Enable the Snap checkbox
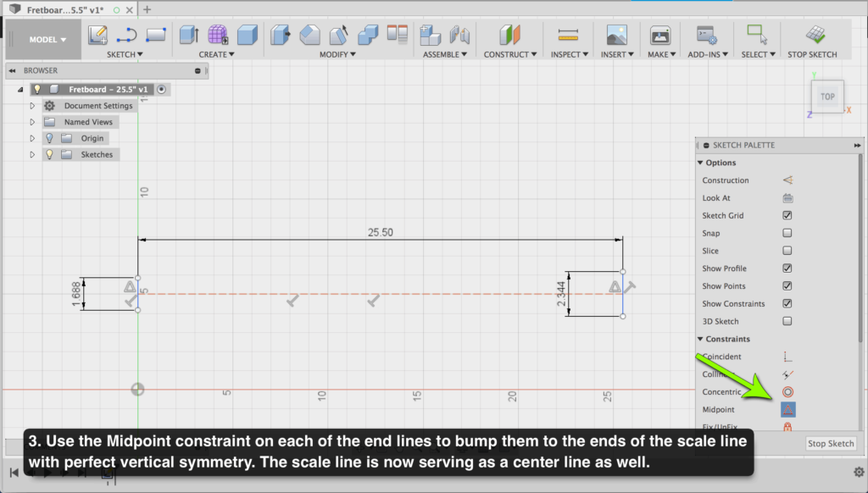Viewport: 868px width, 493px height. click(787, 233)
